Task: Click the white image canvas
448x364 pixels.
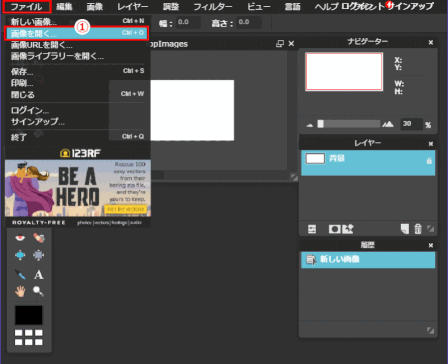Action: point(192,110)
